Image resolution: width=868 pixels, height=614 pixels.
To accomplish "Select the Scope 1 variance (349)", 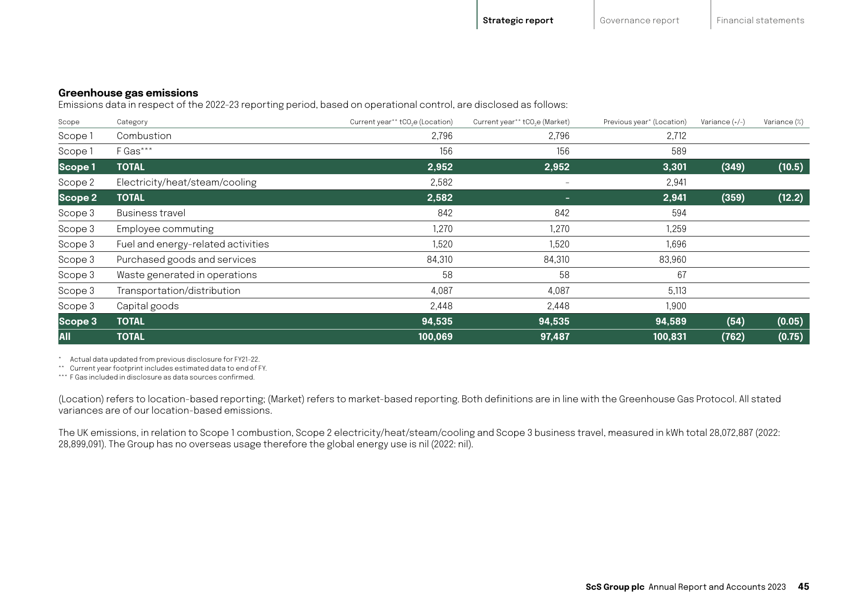I will 733,167.
